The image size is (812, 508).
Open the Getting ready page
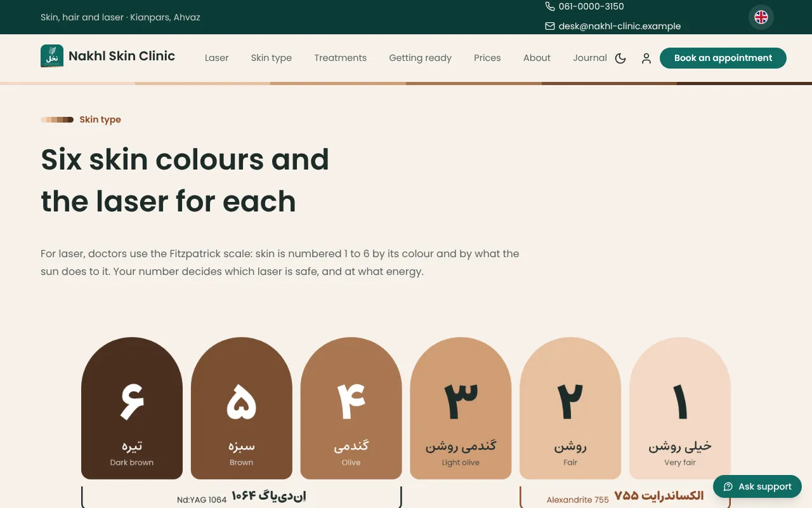[421, 58]
